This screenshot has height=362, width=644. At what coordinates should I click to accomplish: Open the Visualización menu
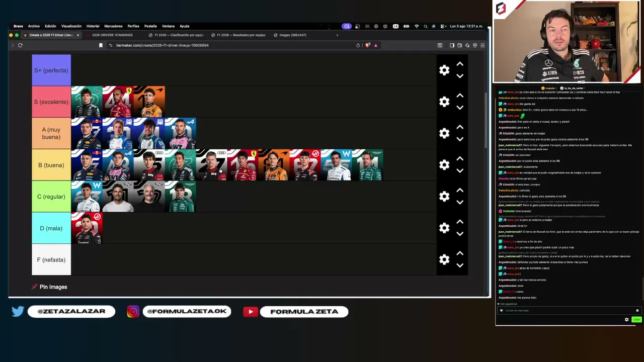tap(71, 26)
